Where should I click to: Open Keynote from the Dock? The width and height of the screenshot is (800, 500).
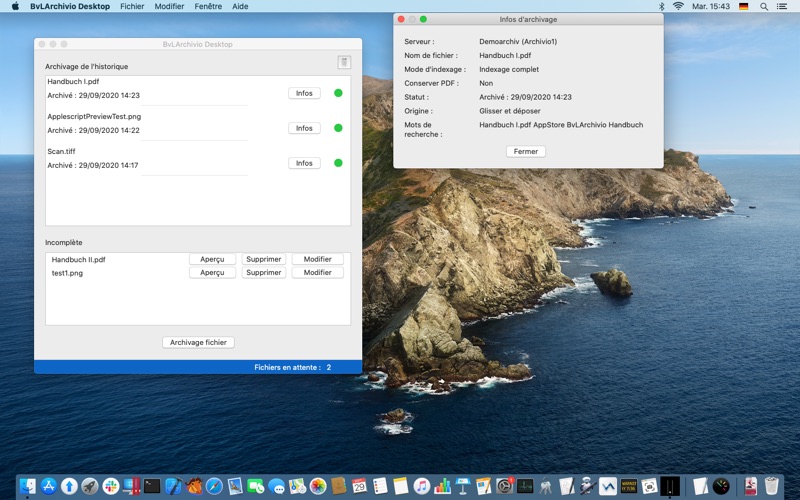(x=463, y=486)
